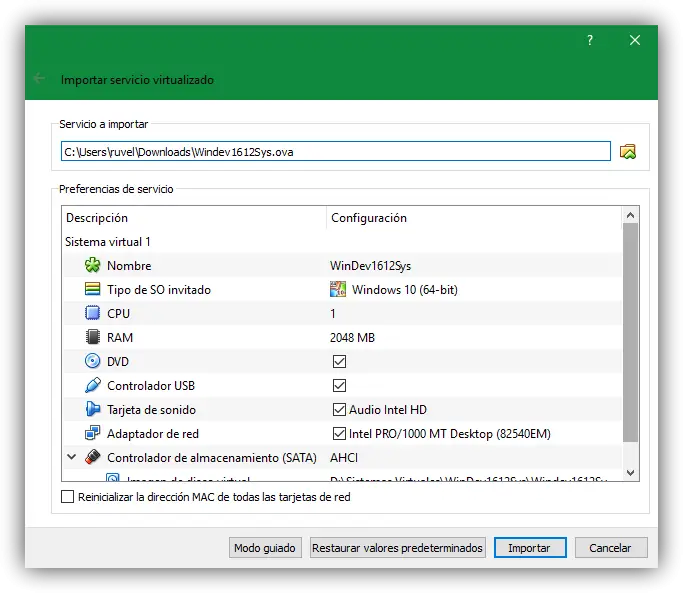Click the Tarjeta de sonido icon
The height and width of the screenshot is (593, 683).
(92, 409)
